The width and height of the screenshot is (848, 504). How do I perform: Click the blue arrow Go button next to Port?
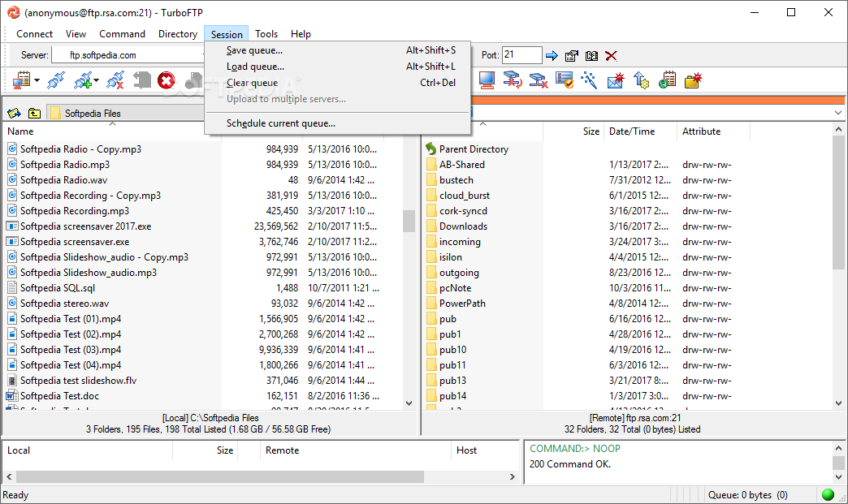[x=552, y=56]
